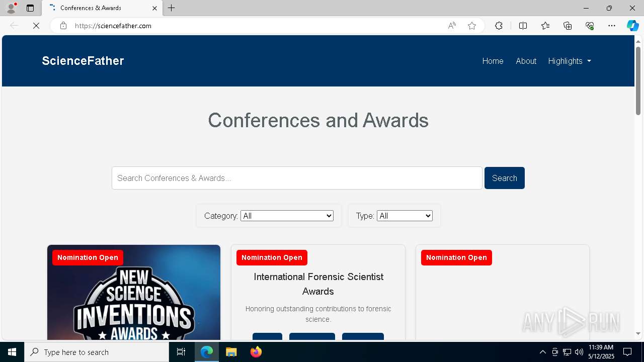Open File Explorer from taskbar
The height and width of the screenshot is (362, 644).
(x=231, y=352)
